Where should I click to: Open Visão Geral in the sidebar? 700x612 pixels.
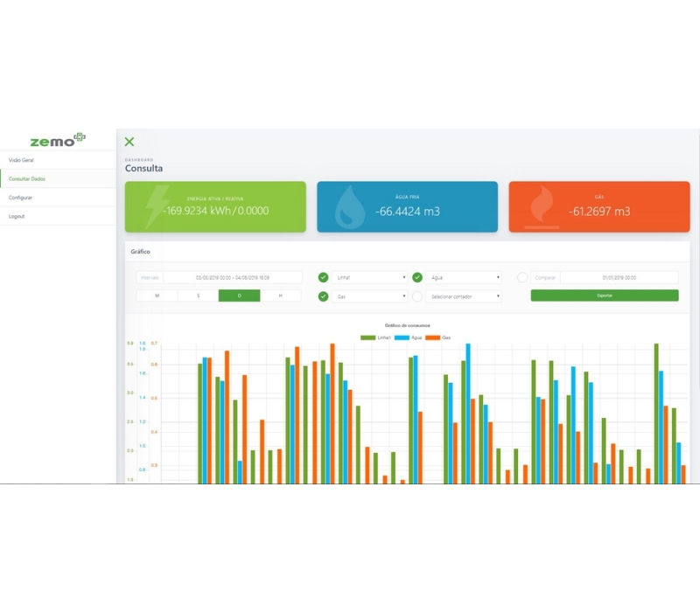point(21,160)
